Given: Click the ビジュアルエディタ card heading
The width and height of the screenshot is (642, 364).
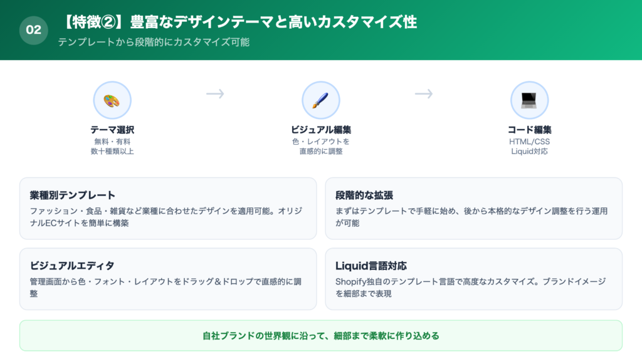Looking at the screenshot, I should [x=72, y=266].
